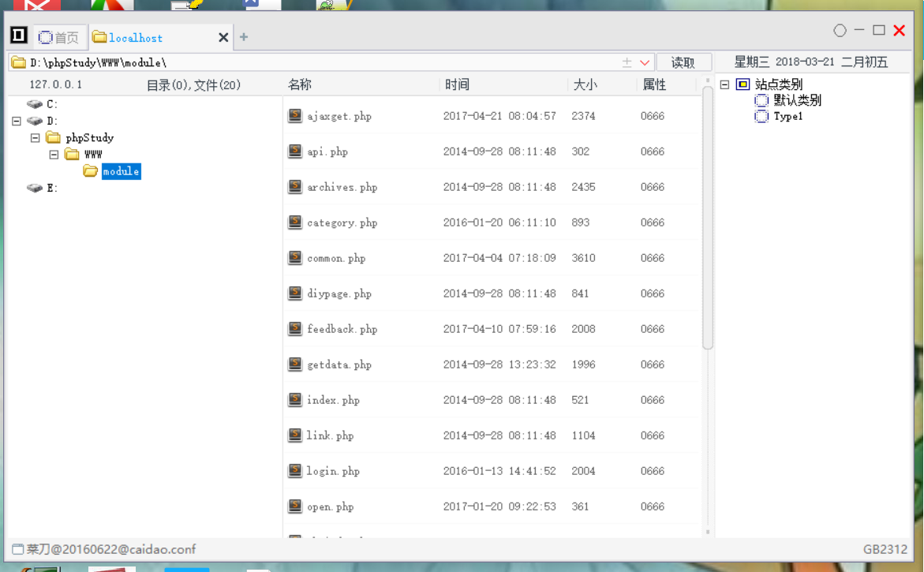Click the E: drive icon
Viewport: 924px width, 572px height.
coord(35,188)
